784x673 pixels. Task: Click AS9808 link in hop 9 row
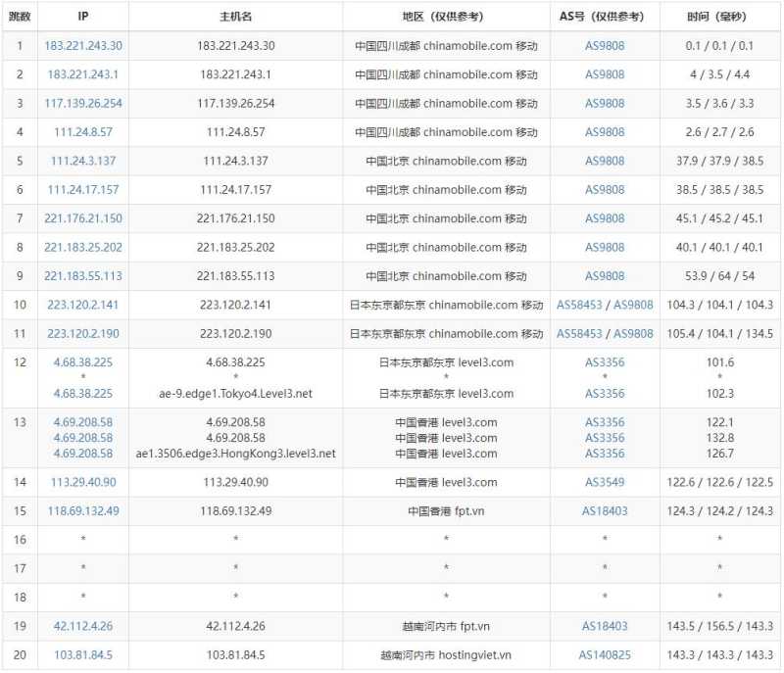click(605, 276)
